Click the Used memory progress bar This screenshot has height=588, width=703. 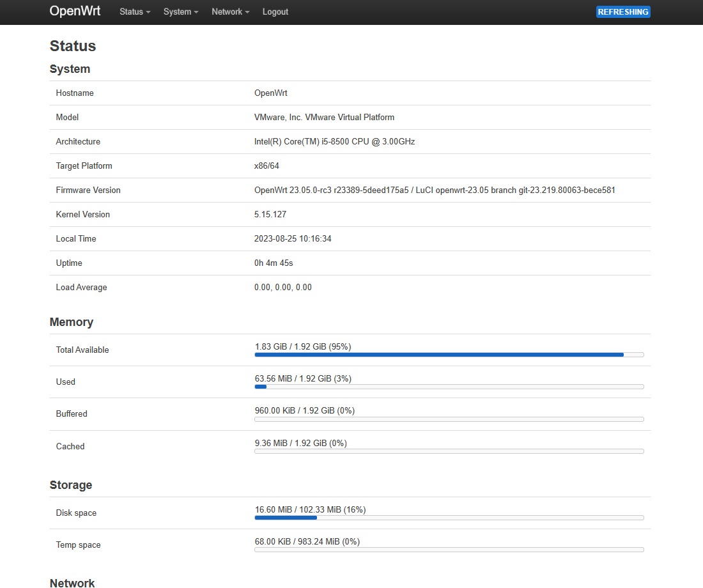pos(449,387)
